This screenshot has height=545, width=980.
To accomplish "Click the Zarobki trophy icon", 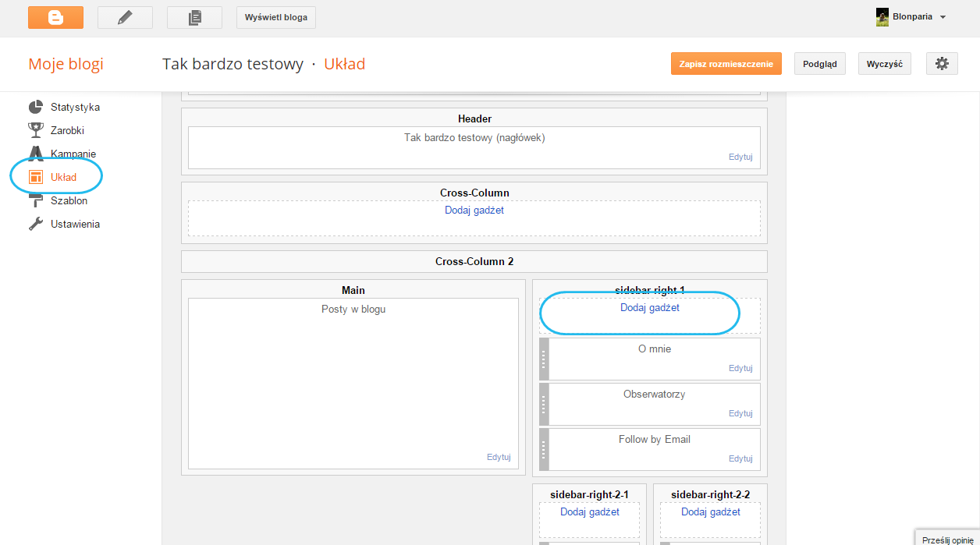I will 35,130.
